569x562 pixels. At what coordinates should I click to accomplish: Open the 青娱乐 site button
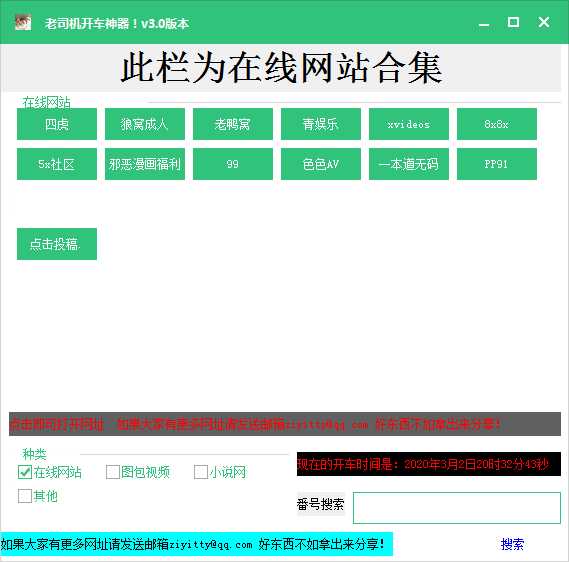(321, 124)
